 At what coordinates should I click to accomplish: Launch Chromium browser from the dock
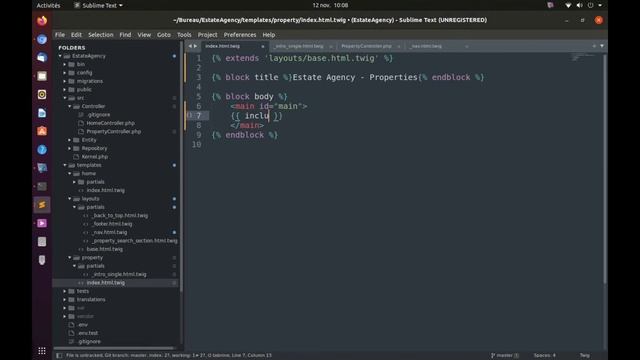[42, 39]
